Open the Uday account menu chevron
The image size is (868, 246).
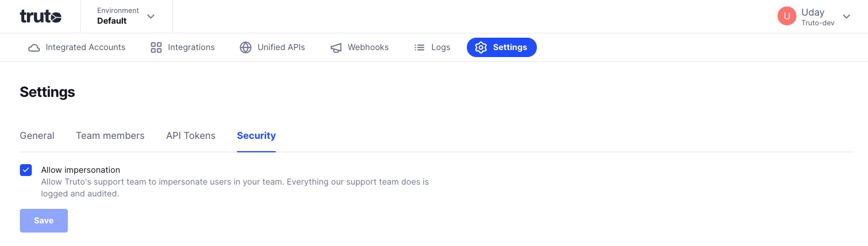[x=846, y=16]
